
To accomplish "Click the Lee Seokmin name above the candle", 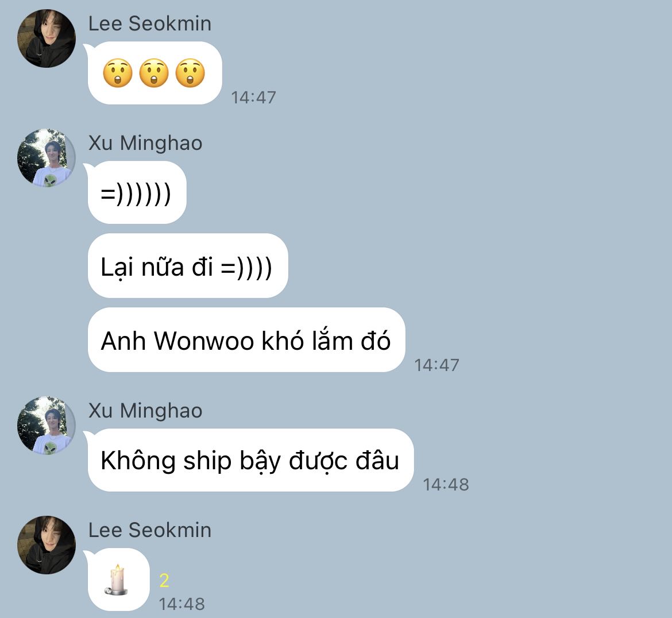I will [149, 530].
